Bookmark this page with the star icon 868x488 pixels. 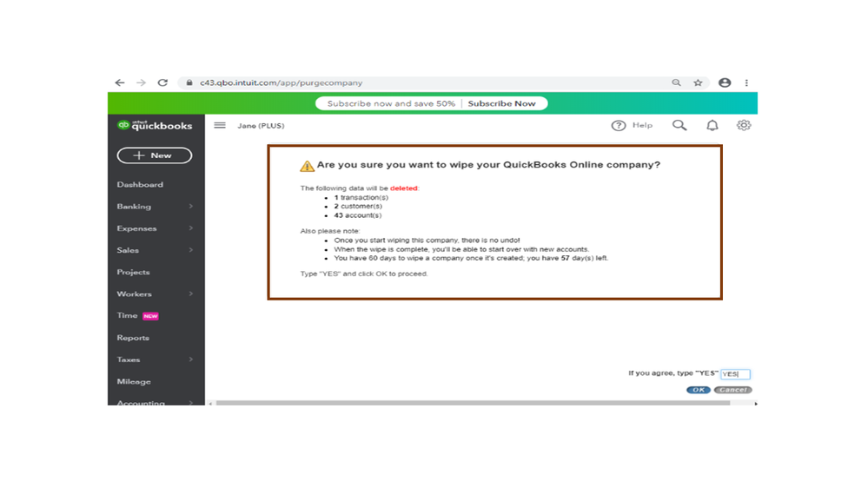(698, 82)
